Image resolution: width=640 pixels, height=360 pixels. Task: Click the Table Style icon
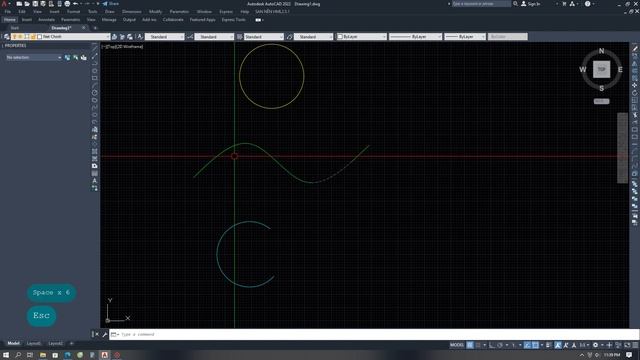pos(240,37)
